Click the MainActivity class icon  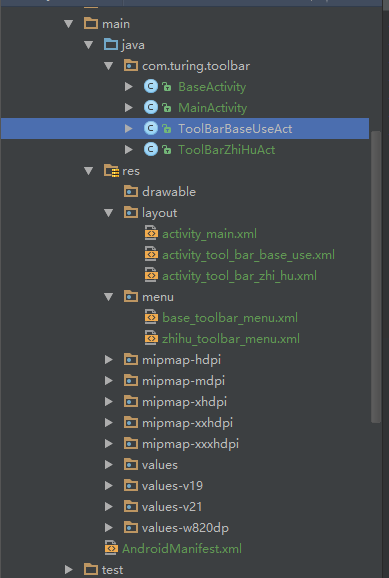pos(151,108)
